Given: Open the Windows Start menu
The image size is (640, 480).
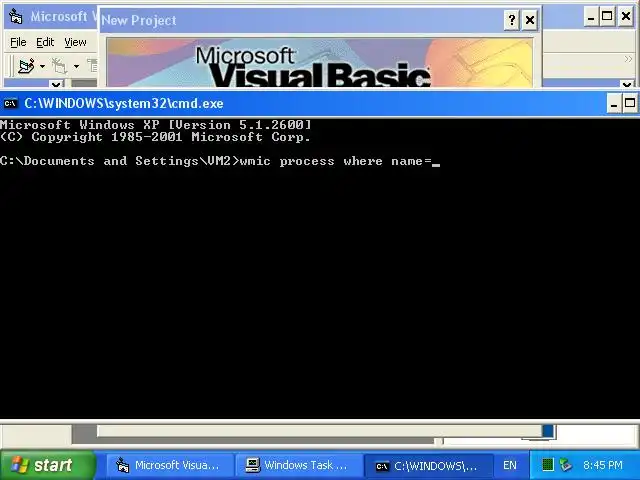Looking at the screenshot, I should point(48,465).
